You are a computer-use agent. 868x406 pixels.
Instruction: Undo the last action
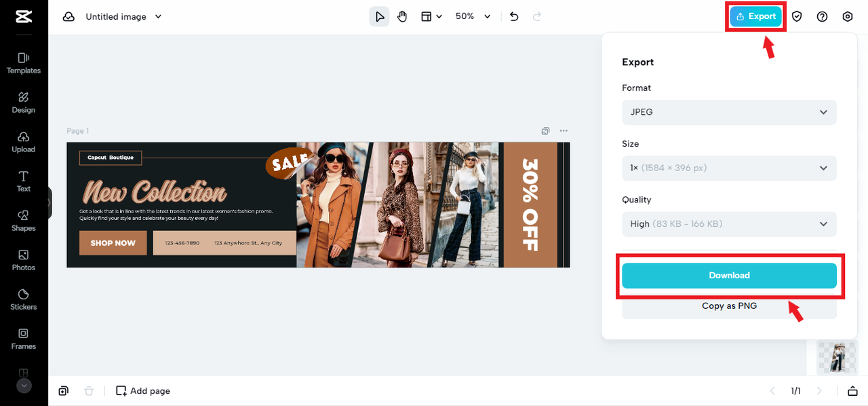click(514, 16)
